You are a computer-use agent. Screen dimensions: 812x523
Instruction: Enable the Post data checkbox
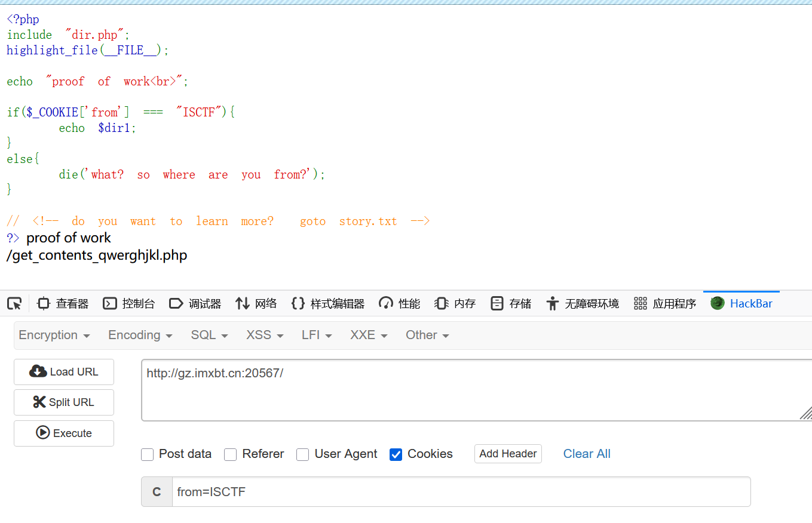tap(148, 454)
